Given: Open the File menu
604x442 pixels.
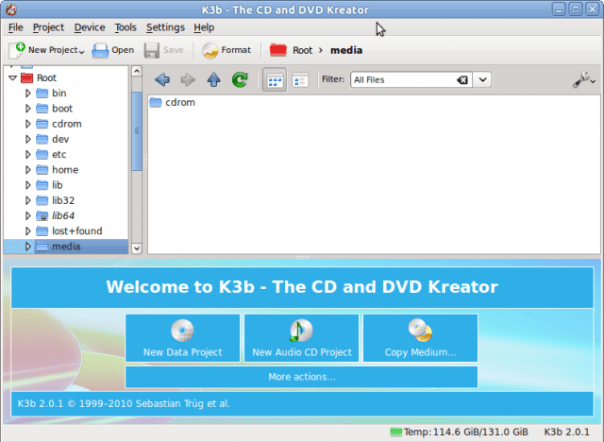Looking at the screenshot, I should (16, 27).
